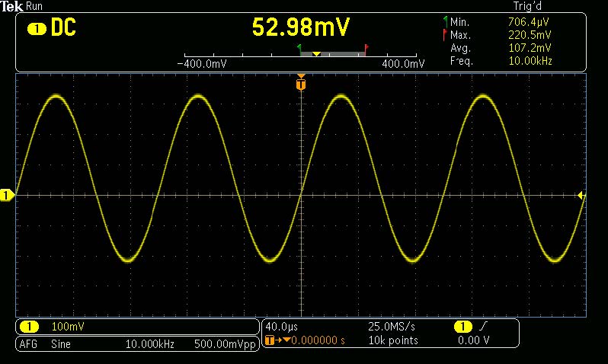The height and width of the screenshot is (364, 608).
Task: Click the yellow trigger level arrow on right
Action: coord(581,196)
